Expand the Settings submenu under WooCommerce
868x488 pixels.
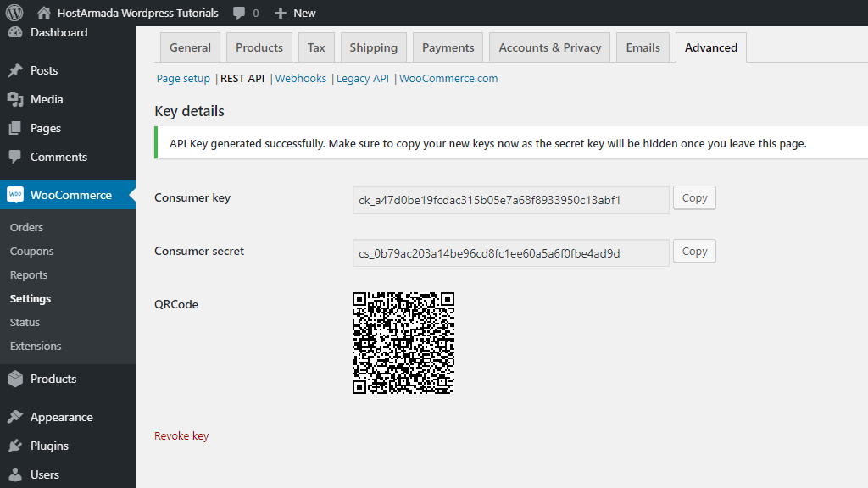click(x=28, y=298)
